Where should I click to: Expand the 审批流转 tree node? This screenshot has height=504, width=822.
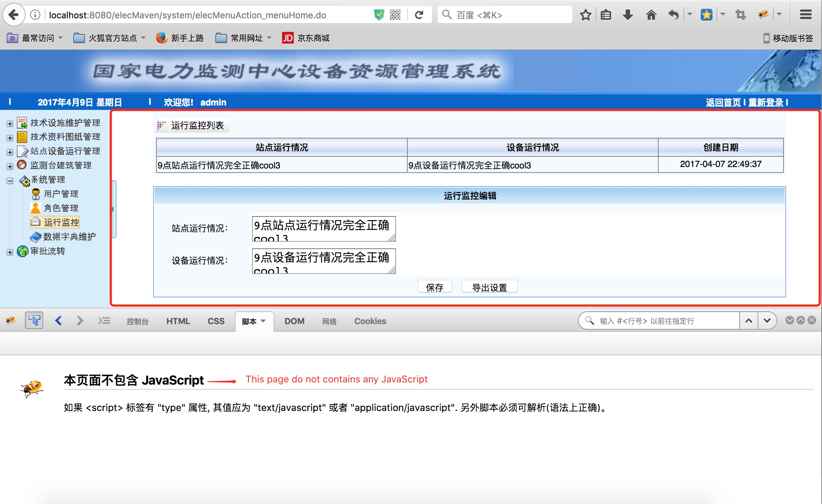(10, 252)
